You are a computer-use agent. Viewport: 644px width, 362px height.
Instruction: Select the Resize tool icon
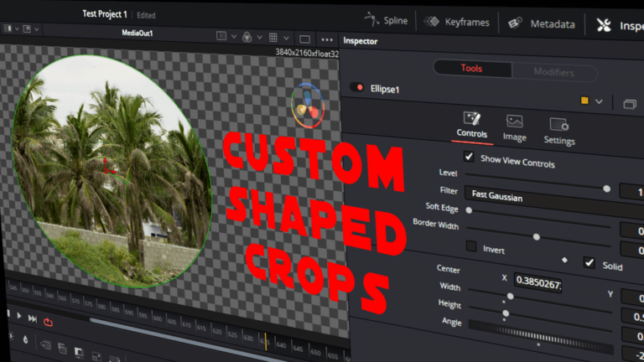click(x=96, y=356)
